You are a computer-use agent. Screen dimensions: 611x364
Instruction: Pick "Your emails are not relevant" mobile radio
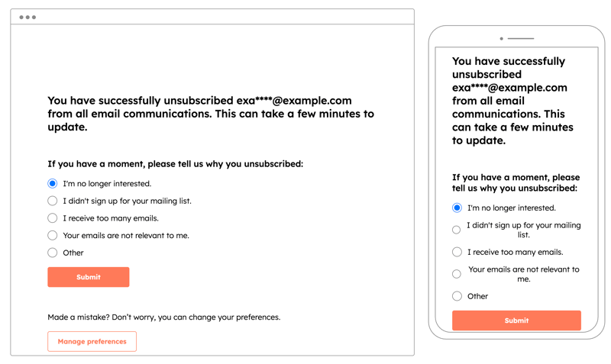coord(457,274)
